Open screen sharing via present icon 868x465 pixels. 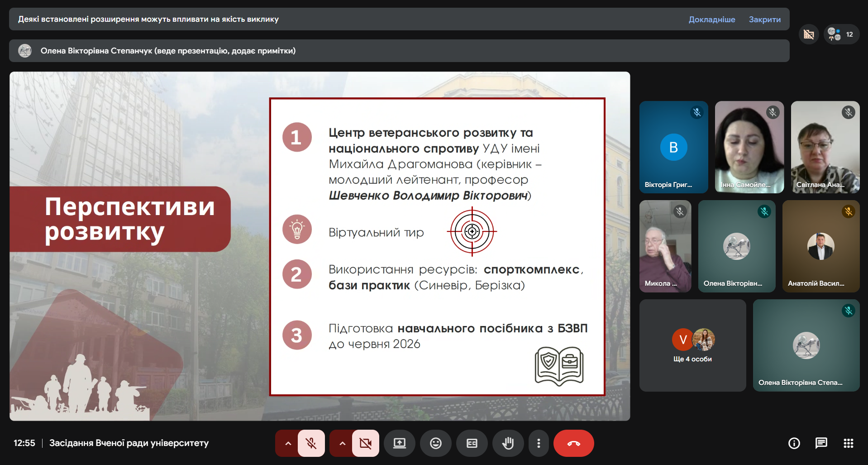tap(400, 443)
